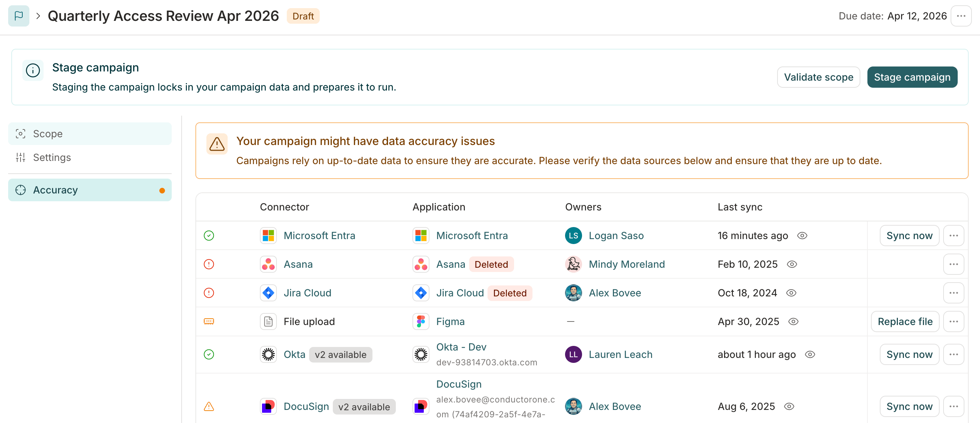Viewport: 980px width, 423px height.
Task: Click Replace file for Figma upload
Action: tap(905, 321)
